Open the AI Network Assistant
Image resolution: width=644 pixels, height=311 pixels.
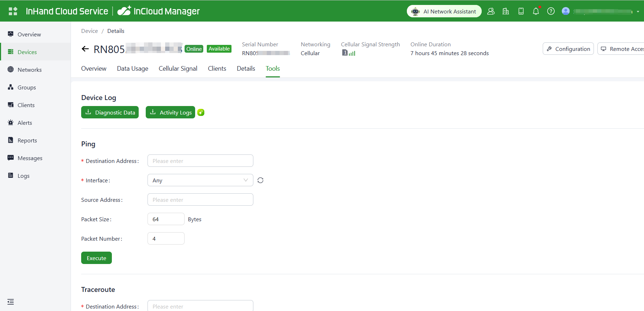click(444, 11)
